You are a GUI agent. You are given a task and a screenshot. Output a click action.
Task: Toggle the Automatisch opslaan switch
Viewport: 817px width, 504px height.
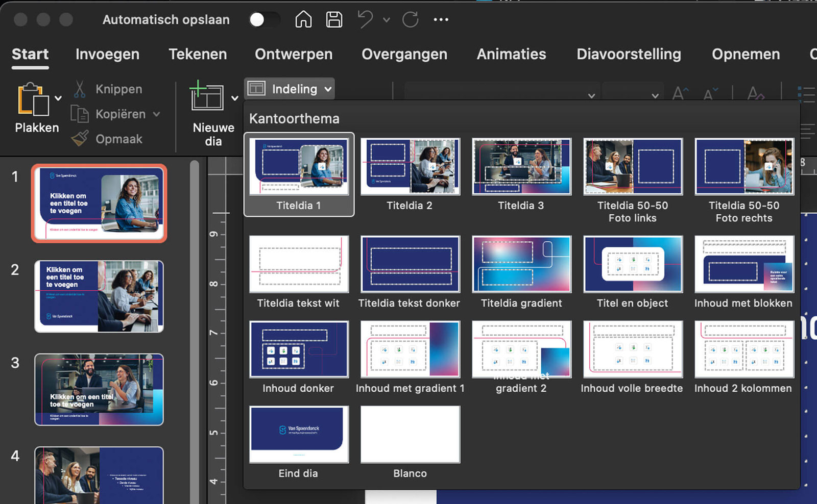pos(264,20)
